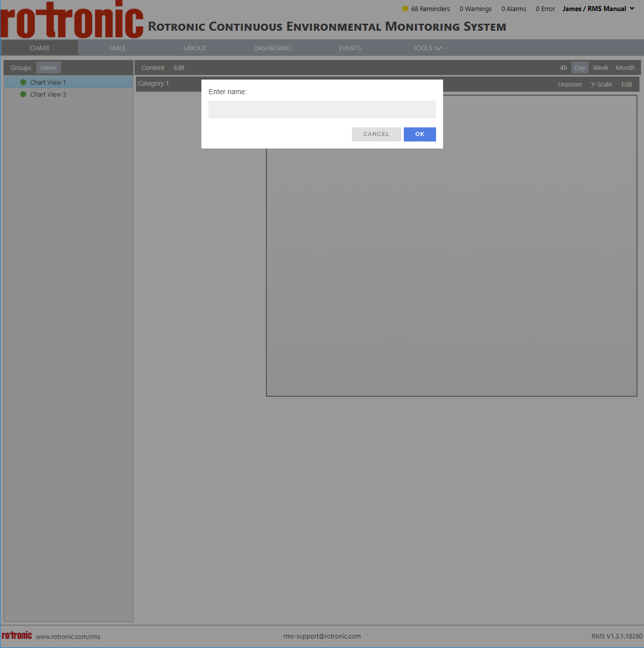This screenshot has height=648, width=644.
Task: Set chart range to Day
Action: click(x=580, y=68)
